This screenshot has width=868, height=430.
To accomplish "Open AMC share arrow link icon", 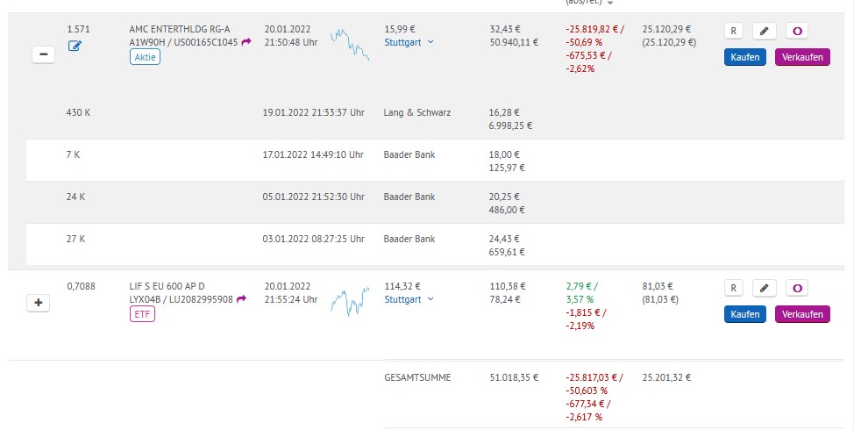I will (x=246, y=41).
